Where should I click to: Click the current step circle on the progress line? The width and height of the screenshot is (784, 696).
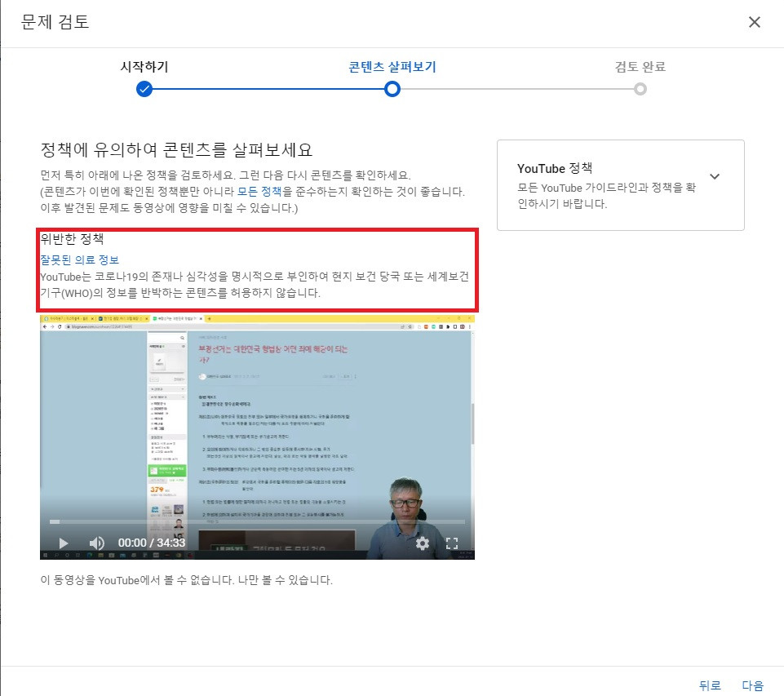click(x=392, y=89)
